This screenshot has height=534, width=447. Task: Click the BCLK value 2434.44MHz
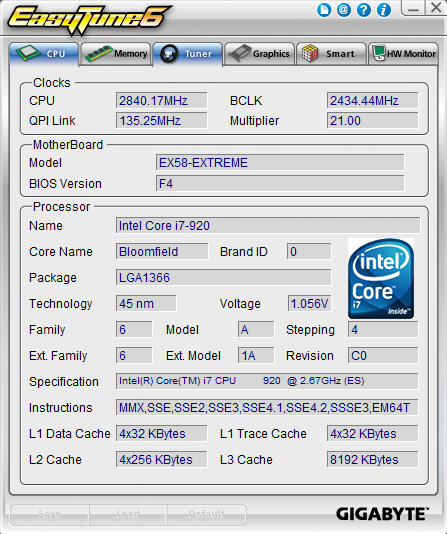click(372, 100)
